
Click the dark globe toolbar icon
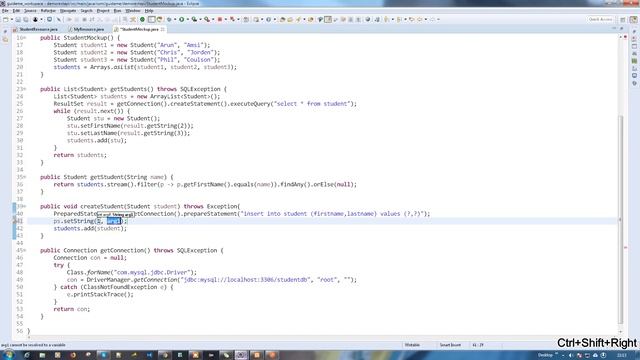point(368,19)
